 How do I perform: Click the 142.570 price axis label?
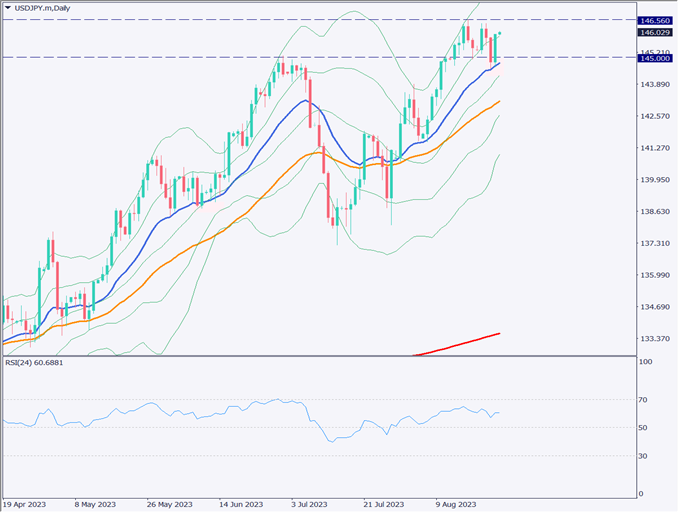[x=654, y=116]
